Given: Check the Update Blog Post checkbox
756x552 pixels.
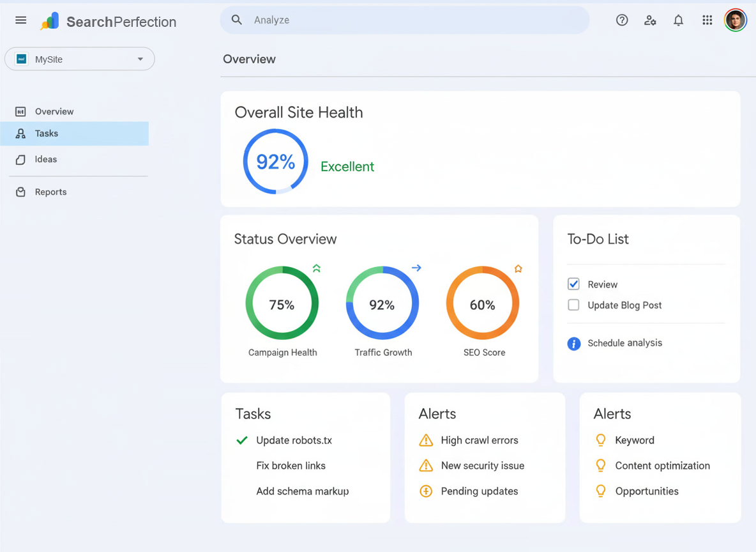Looking at the screenshot, I should [x=573, y=305].
